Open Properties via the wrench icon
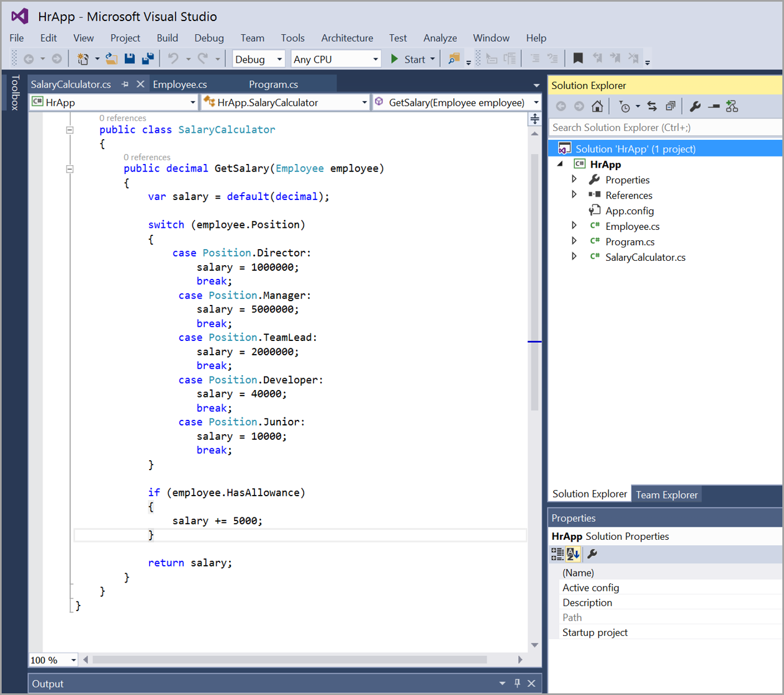Image resolution: width=784 pixels, height=695 pixels. (x=695, y=106)
